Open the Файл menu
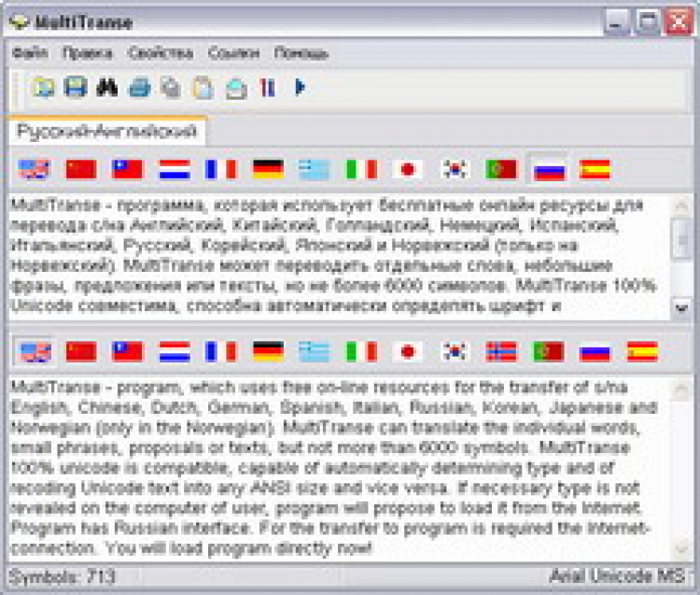700x595 pixels. [30, 53]
